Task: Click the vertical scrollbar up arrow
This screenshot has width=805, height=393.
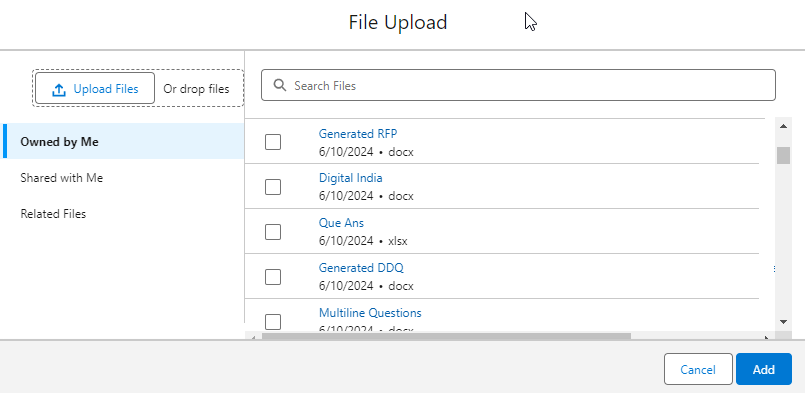Action: click(x=783, y=126)
